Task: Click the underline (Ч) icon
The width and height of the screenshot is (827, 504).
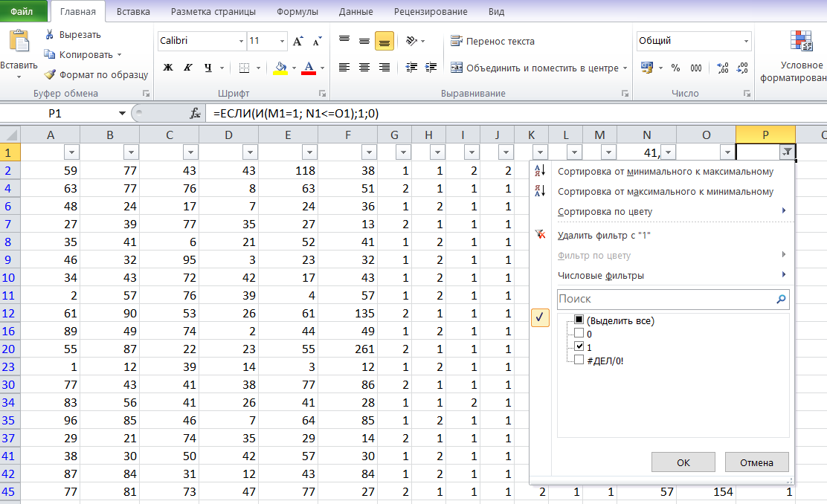Action: [x=208, y=68]
